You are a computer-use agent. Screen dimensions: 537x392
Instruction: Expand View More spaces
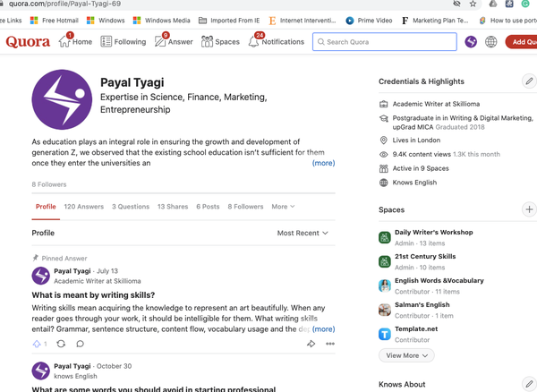tap(406, 355)
